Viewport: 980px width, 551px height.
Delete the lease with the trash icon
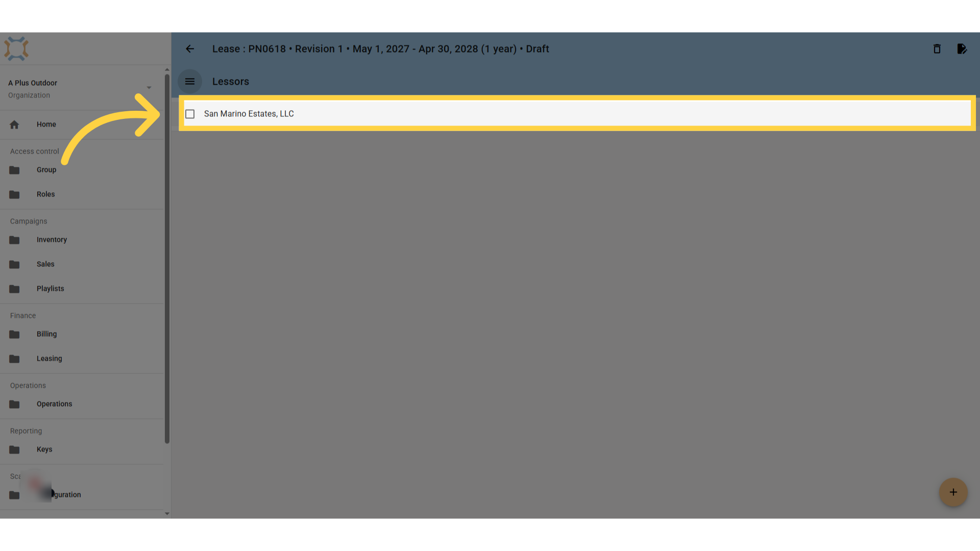tap(937, 49)
